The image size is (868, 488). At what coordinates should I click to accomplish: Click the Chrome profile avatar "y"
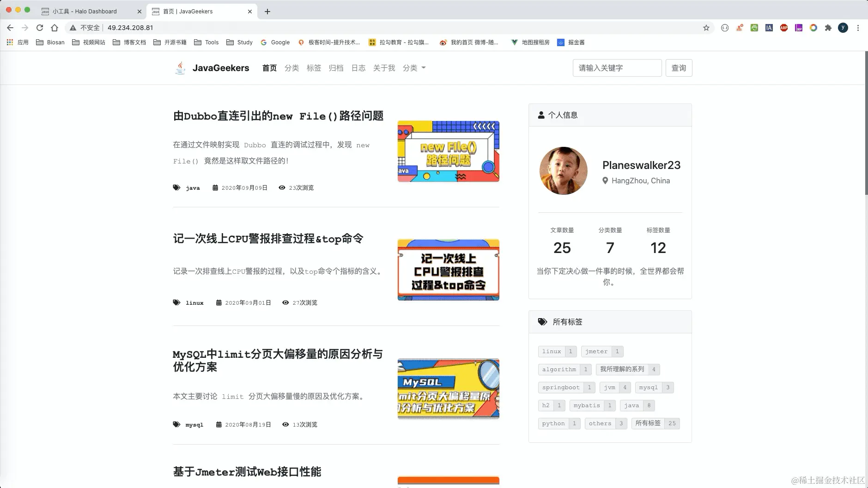(x=844, y=28)
